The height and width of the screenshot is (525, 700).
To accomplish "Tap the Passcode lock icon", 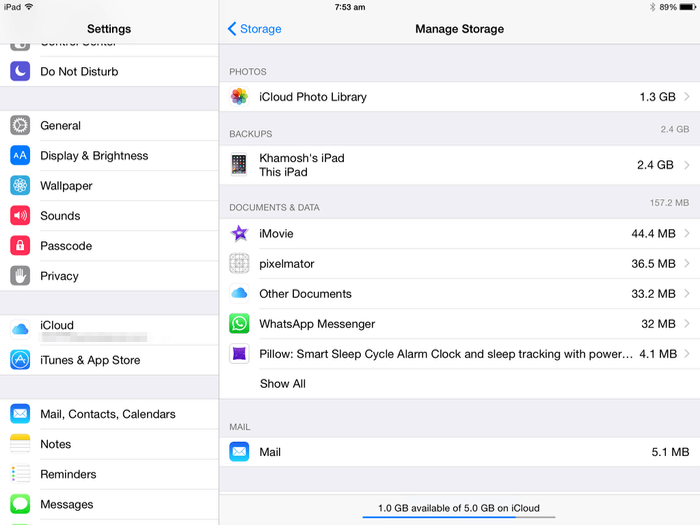I will 20,246.
